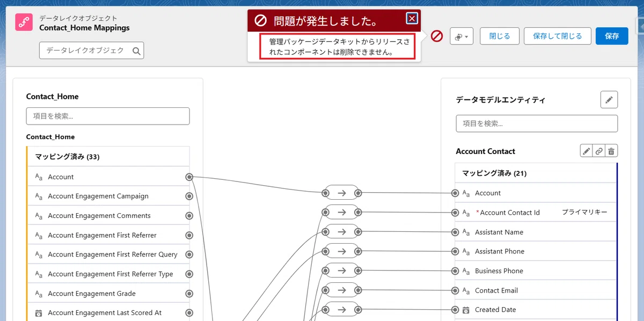Select Account Engagement Campaign field
644x321 pixels.
(x=108, y=196)
